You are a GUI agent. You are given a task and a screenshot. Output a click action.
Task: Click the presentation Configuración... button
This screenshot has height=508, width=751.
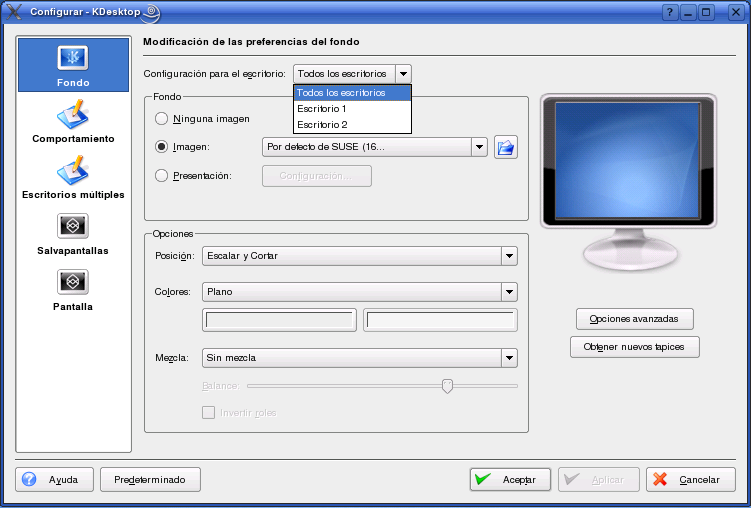click(317, 176)
